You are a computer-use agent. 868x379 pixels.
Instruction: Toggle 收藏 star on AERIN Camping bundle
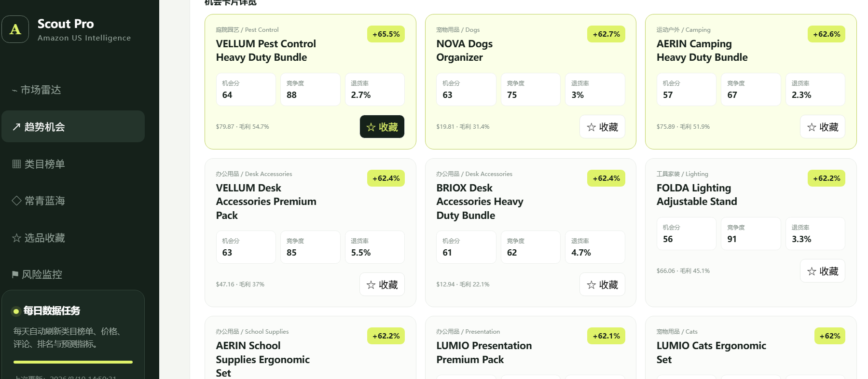[x=823, y=127]
